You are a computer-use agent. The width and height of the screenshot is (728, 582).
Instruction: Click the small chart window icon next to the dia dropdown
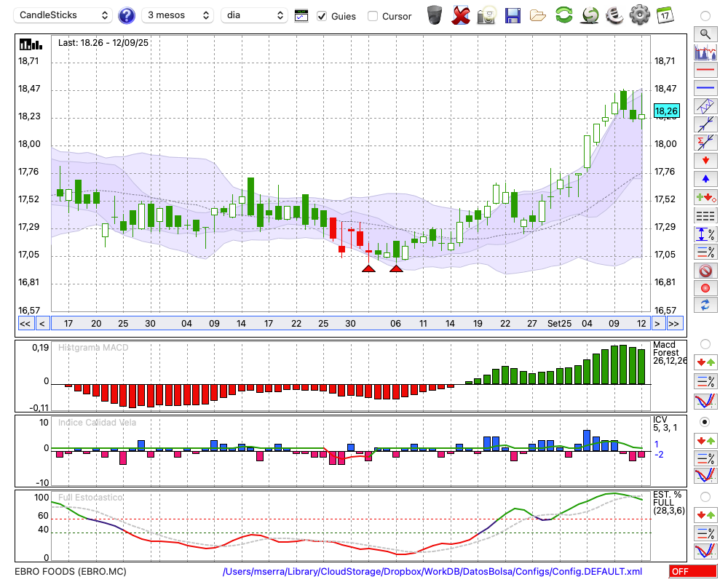point(301,16)
